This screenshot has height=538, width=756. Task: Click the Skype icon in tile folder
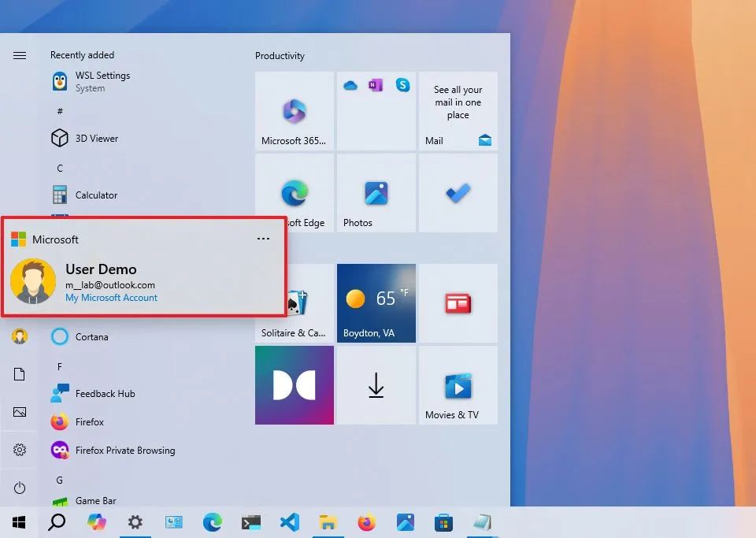tap(402, 85)
